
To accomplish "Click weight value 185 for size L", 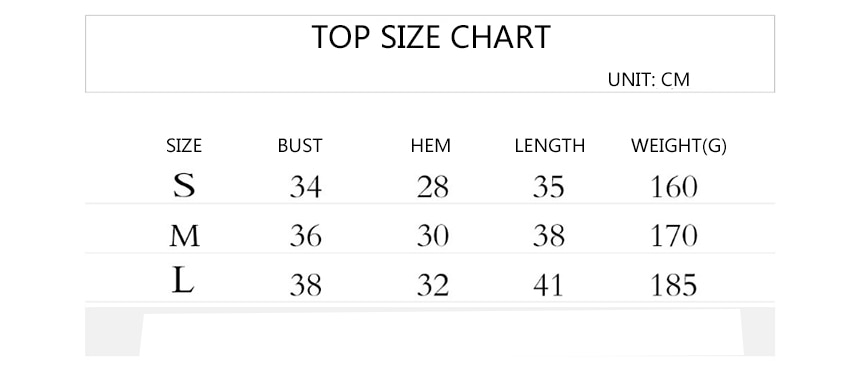I will click(674, 285).
